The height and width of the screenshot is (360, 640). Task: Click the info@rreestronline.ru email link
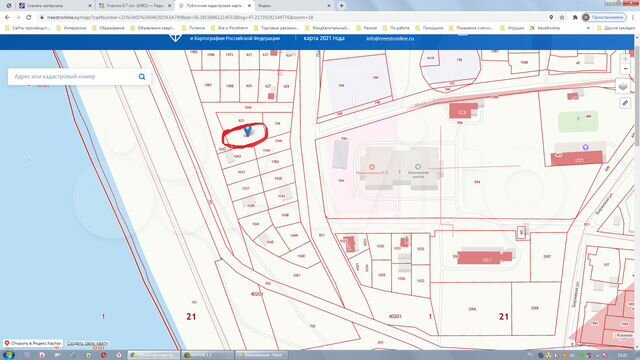[x=390, y=38]
